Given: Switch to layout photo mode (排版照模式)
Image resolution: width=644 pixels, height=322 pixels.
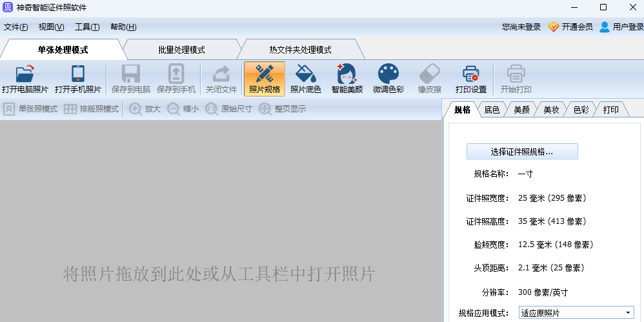Looking at the screenshot, I should coord(91,109).
